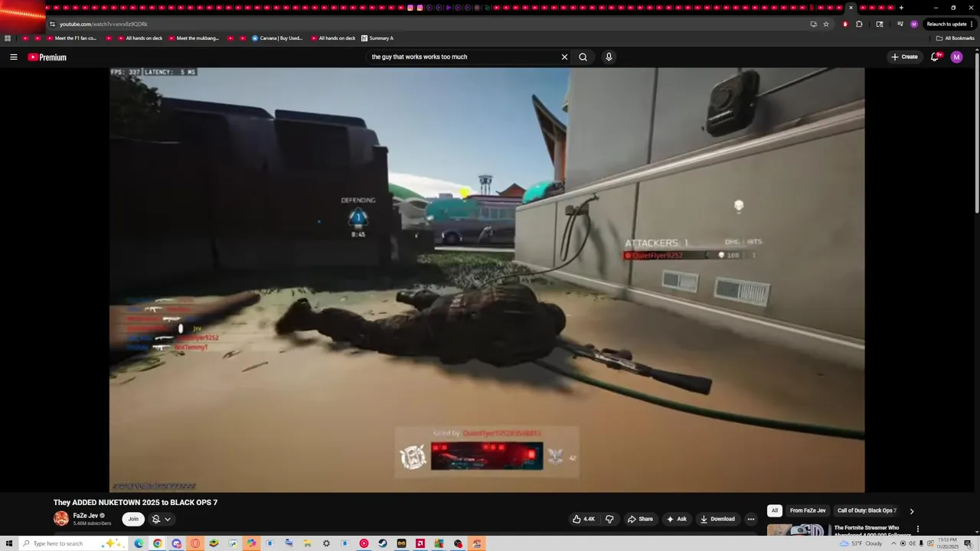Screen dimensions: 980x551
Task: Show more filter chips with arrow
Action: click(911, 511)
